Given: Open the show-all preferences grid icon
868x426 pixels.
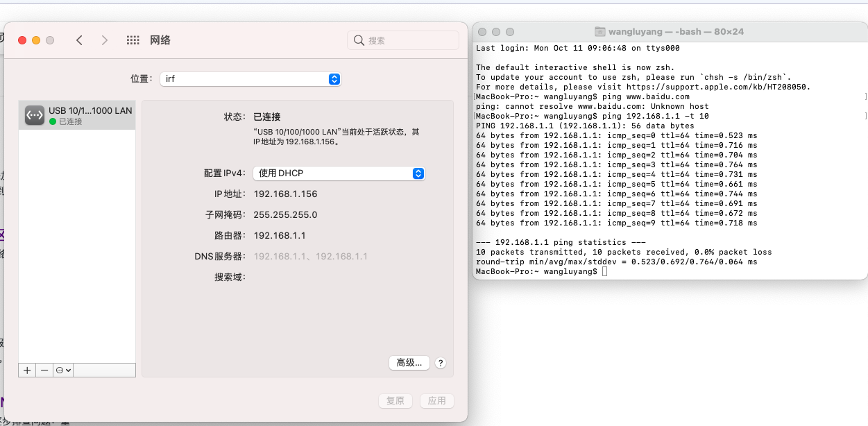Looking at the screenshot, I should [x=133, y=40].
